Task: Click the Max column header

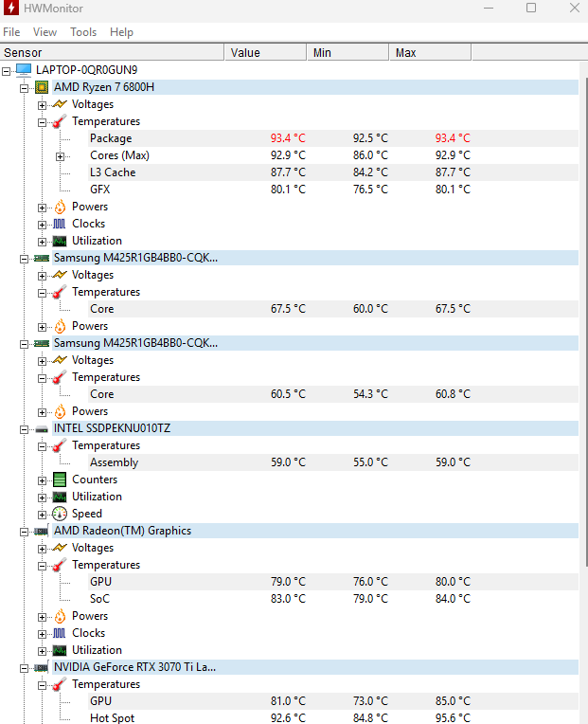Action: coord(430,53)
